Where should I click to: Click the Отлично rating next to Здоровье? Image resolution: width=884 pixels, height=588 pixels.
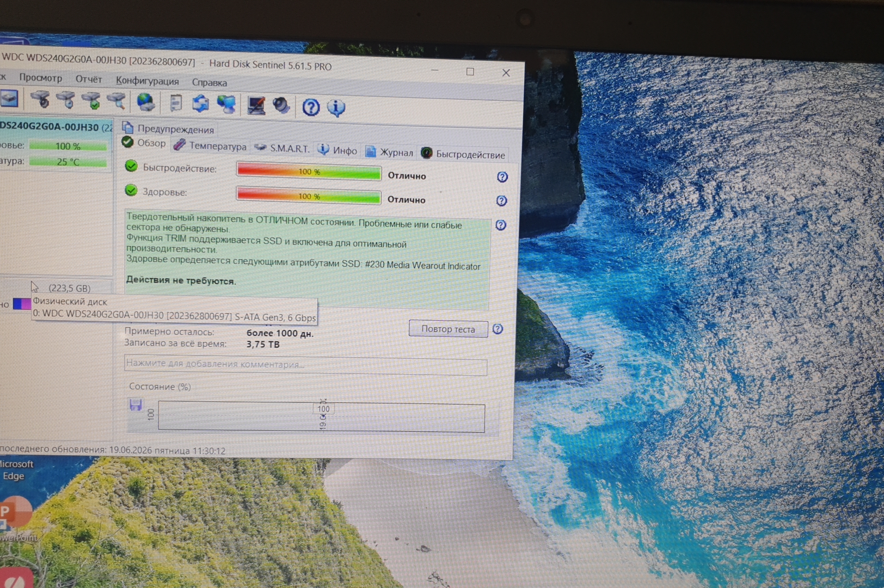click(x=406, y=200)
